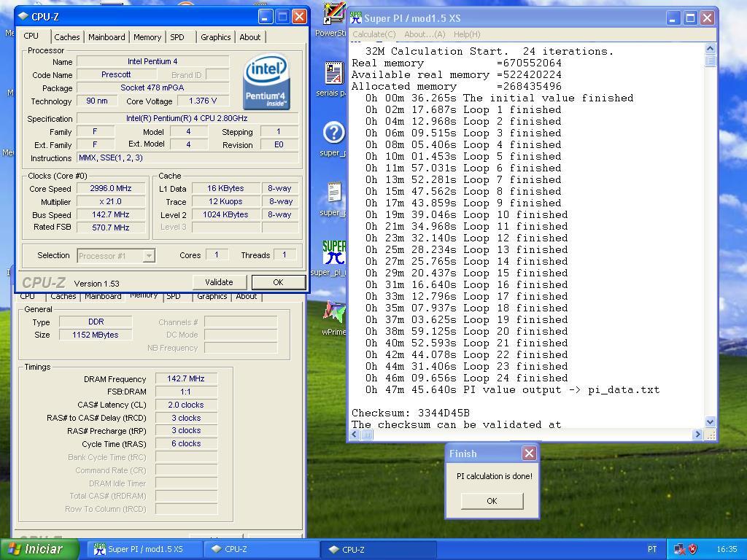Screen dimensions: 747x560
Task: Click the taskbar clock showing 16:35
Action: click(727, 550)
